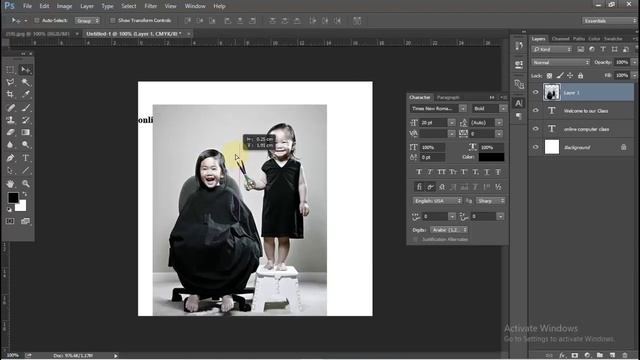Click the Opacity 100% field
Viewport: 640px width, 360px height.
[x=622, y=62]
